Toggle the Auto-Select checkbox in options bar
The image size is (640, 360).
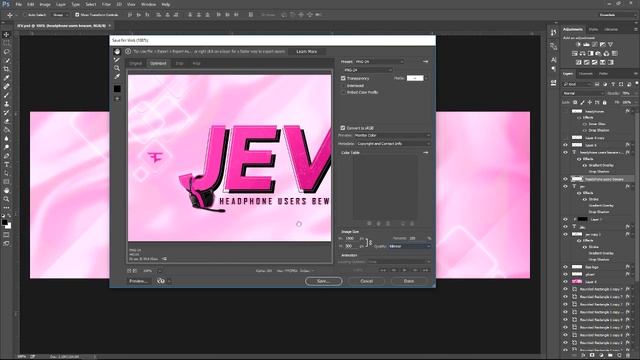(x=25, y=15)
